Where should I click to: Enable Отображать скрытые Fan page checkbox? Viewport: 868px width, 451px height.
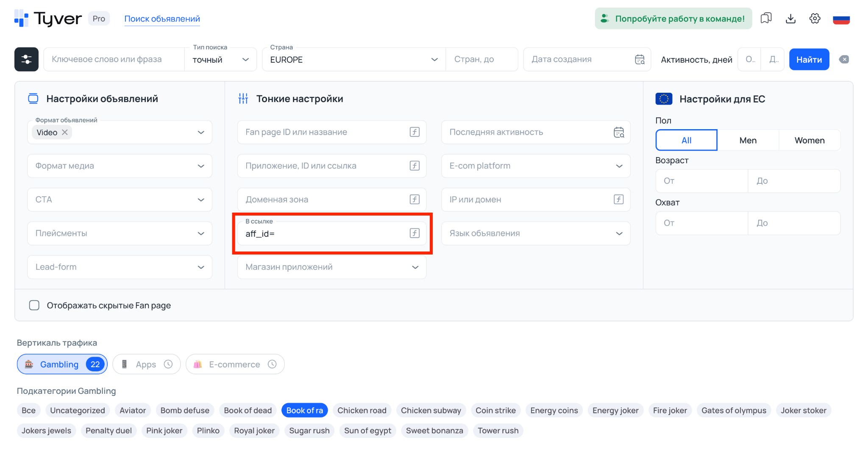point(34,305)
